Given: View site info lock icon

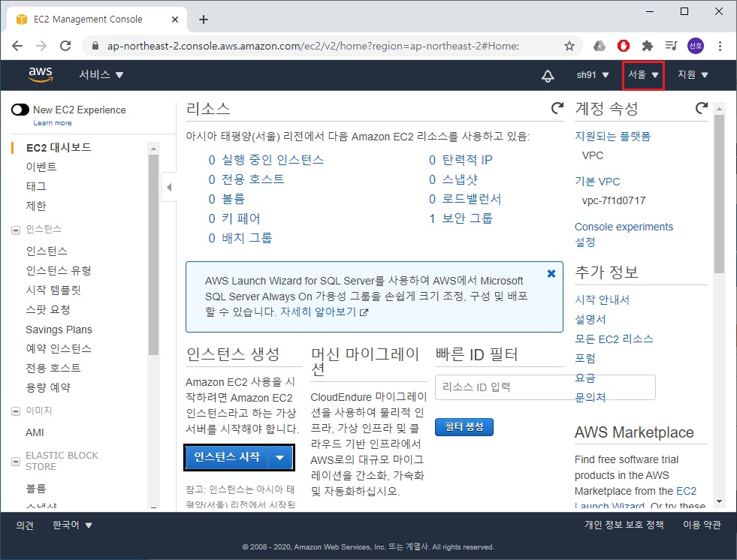Looking at the screenshot, I should (95, 46).
